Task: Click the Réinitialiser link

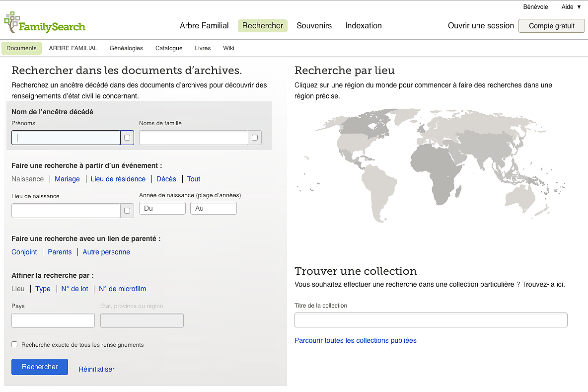Action: 96,369
